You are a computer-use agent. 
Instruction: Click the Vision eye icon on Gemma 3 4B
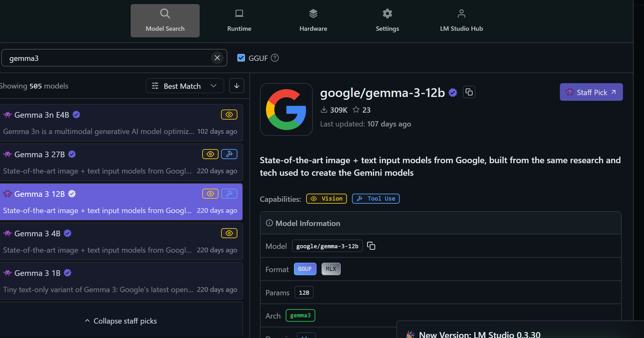click(x=229, y=233)
